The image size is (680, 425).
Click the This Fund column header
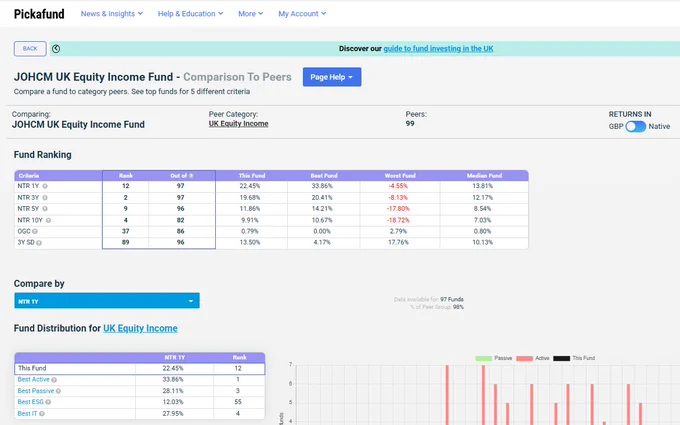click(252, 176)
